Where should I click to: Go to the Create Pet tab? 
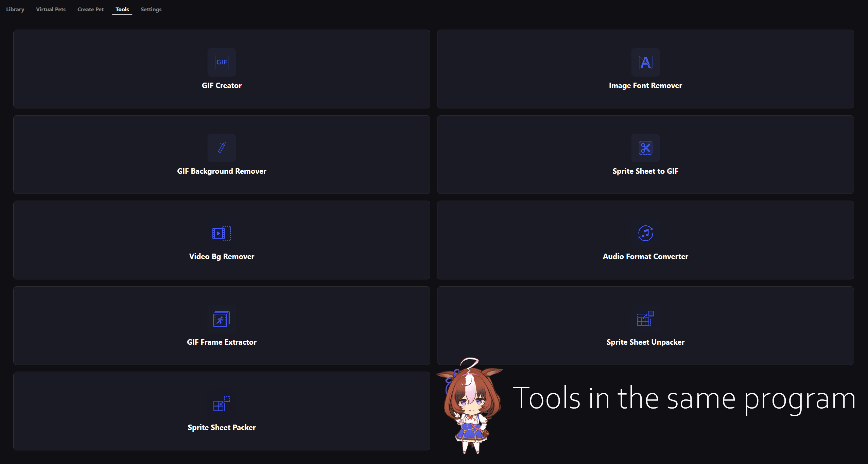pyautogui.click(x=90, y=10)
